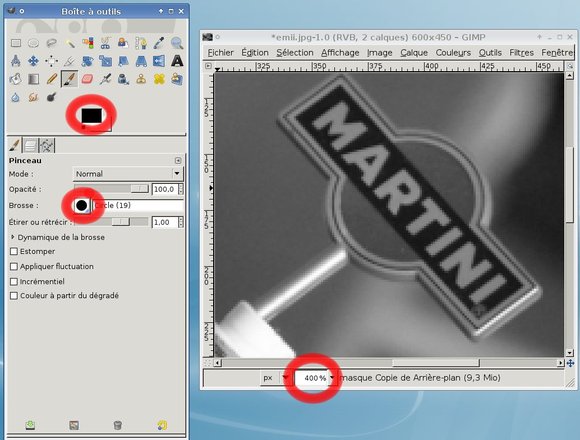Select the Color Picker eyedropper tool
580x440 pixels.
[x=159, y=43]
